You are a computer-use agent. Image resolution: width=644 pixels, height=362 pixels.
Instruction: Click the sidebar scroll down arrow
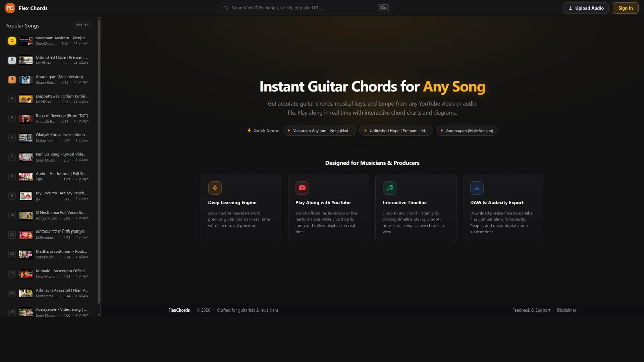(x=99, y=315)
